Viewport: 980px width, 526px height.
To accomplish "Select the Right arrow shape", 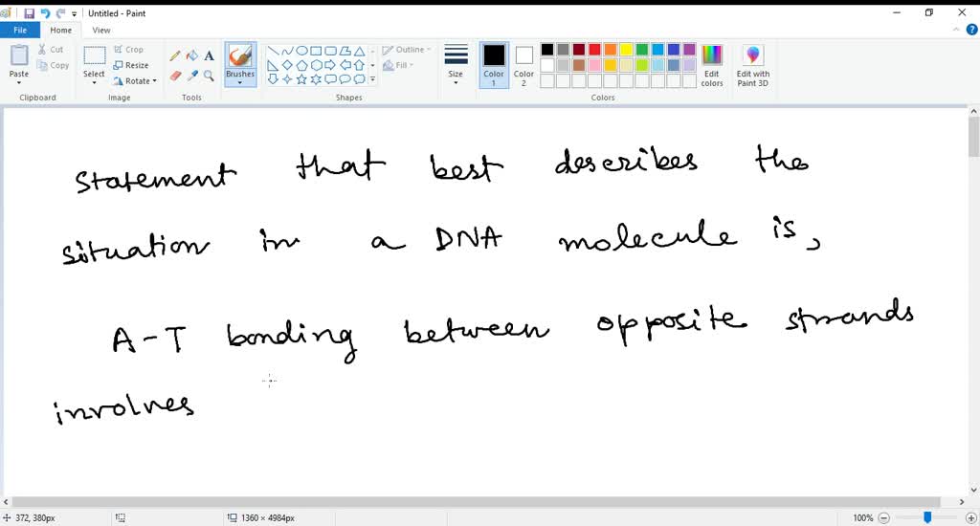I will 330,65.
